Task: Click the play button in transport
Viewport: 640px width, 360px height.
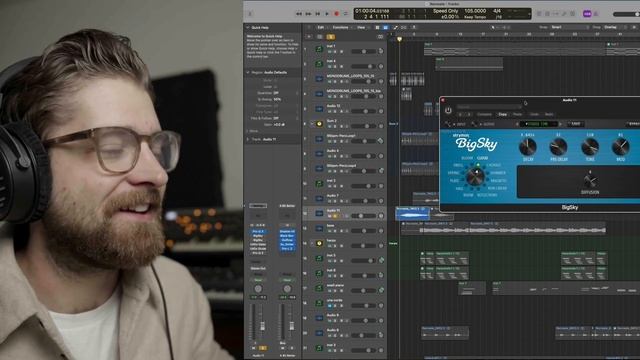Action: tap(327, 14)
